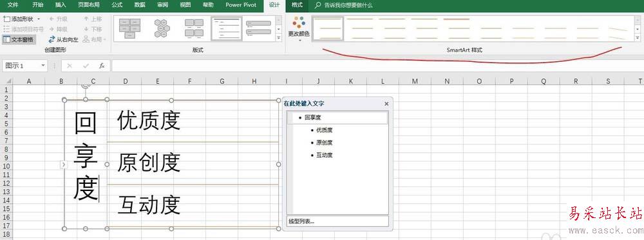The width and height of the screenshot is (644, 240).
Task: Select the four-box grid layout thumbnail
Action: coord(194,28)
